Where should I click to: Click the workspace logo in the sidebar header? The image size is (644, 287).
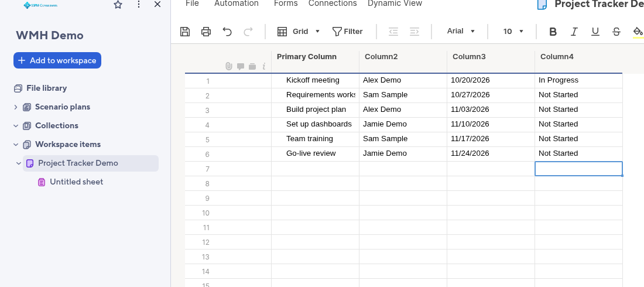[x=40, y=5]
